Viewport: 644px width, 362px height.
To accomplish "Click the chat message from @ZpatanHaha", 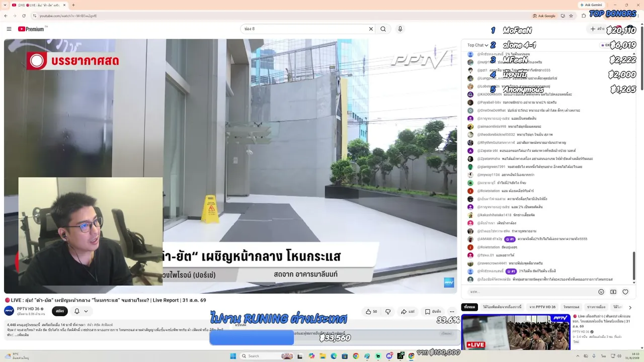I will [530, 159].
